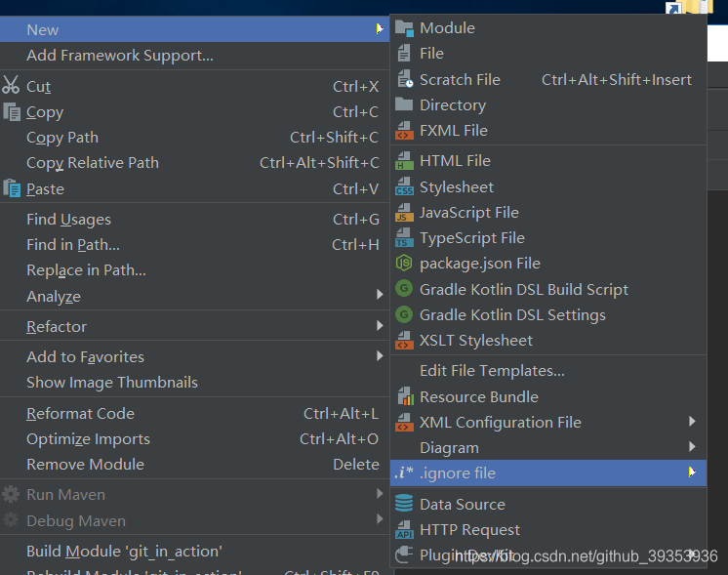
Task: Click the Gradle Kotlin DSL Settings icon
Action: [404, 314]
